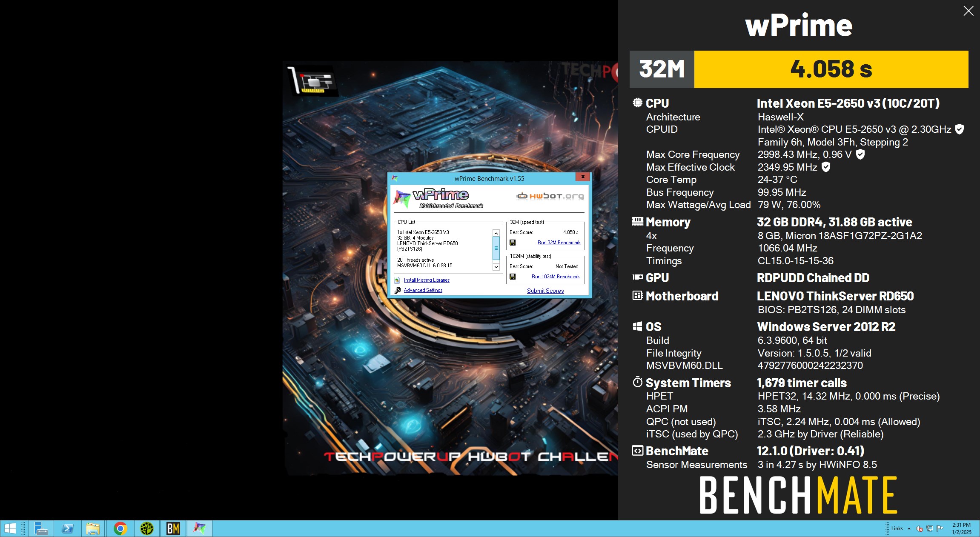Click the yellow 4.058 s score banner
Screen dimensions: 980x537
coord(831,69)
